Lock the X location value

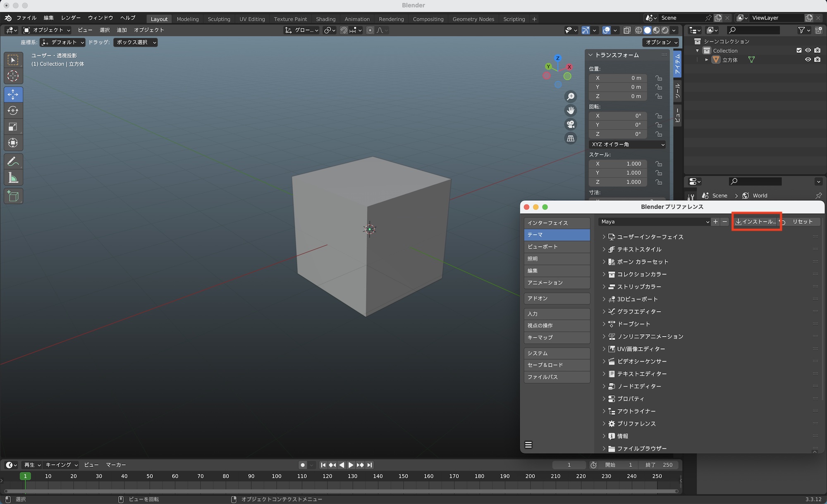[659, 78]
